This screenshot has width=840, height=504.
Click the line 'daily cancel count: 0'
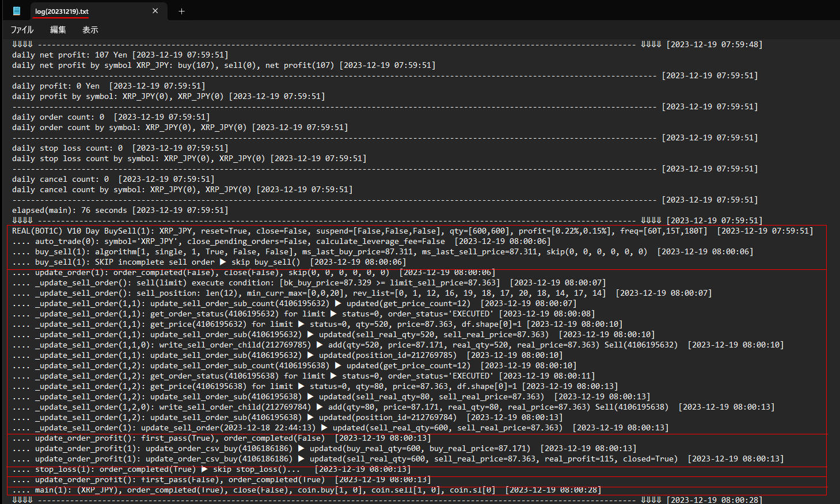[x=113, y=179]
